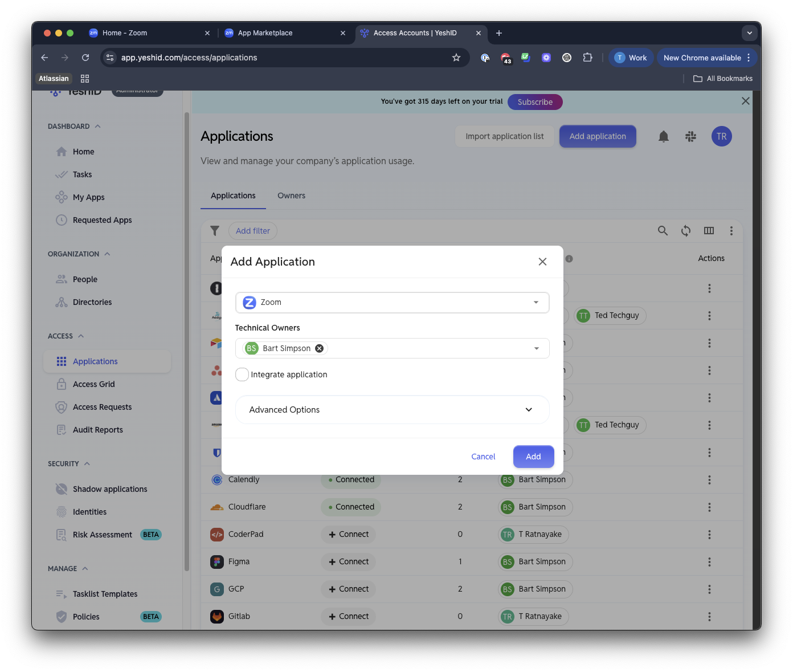
Task: Open the column selector icon
Action: (709, 231)
